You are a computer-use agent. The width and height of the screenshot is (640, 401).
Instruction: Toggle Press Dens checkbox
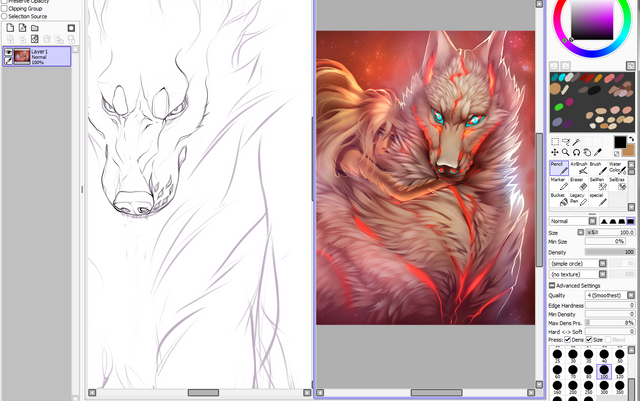pyautogui.click(x=568, y=339)
